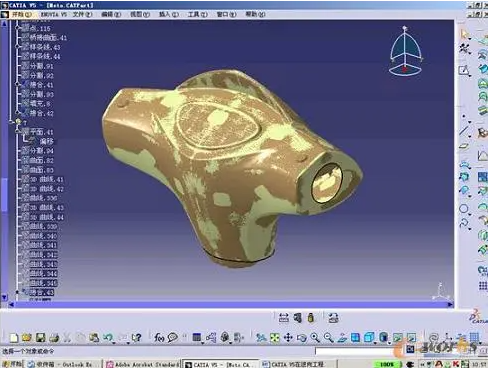
Task: Open the ENOVIA V5 menu
Action: coord(54,14)
